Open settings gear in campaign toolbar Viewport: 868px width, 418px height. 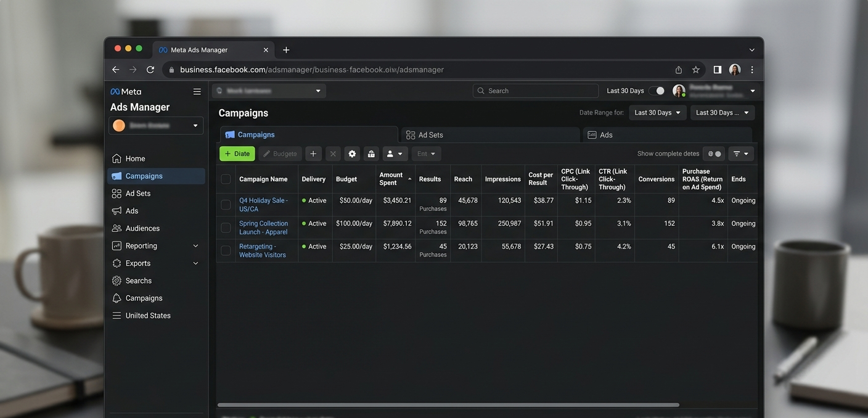tap(352, 154)
